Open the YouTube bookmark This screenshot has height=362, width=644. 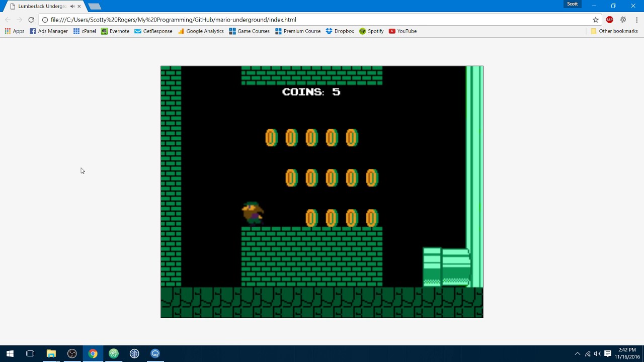403,31
